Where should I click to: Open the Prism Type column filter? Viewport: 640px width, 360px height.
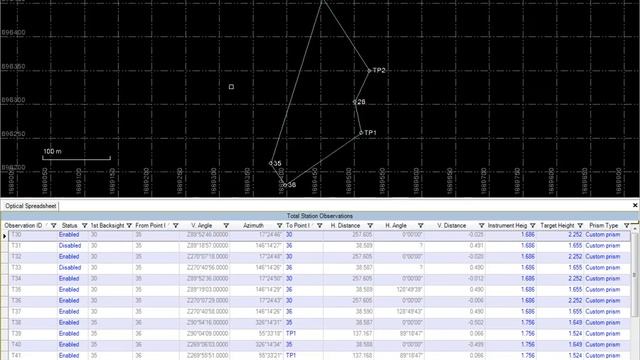point(627,226)
